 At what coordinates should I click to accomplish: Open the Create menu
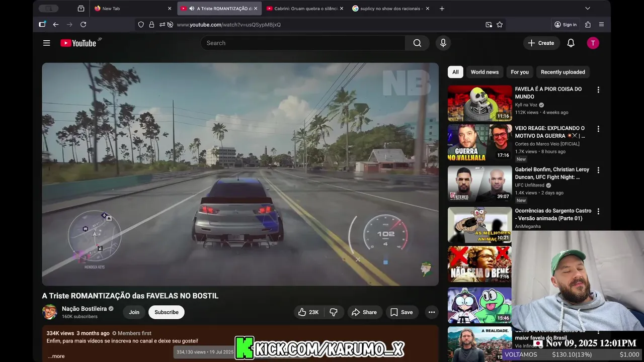(540, 43)
